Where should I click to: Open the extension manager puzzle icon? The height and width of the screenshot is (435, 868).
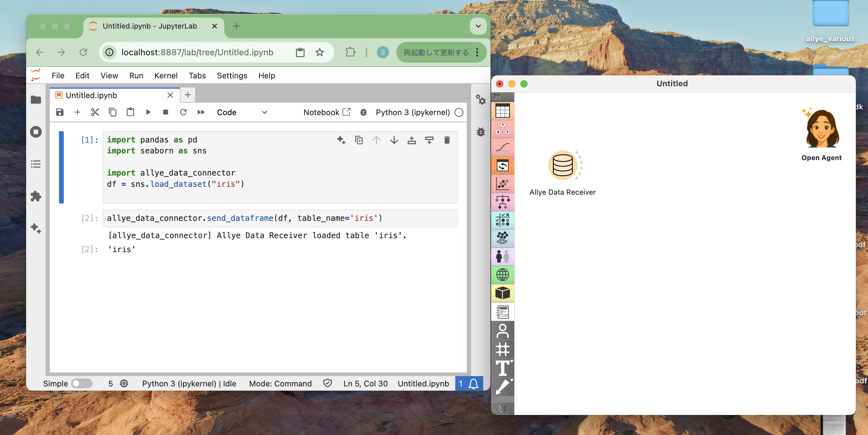coord(36,196)
